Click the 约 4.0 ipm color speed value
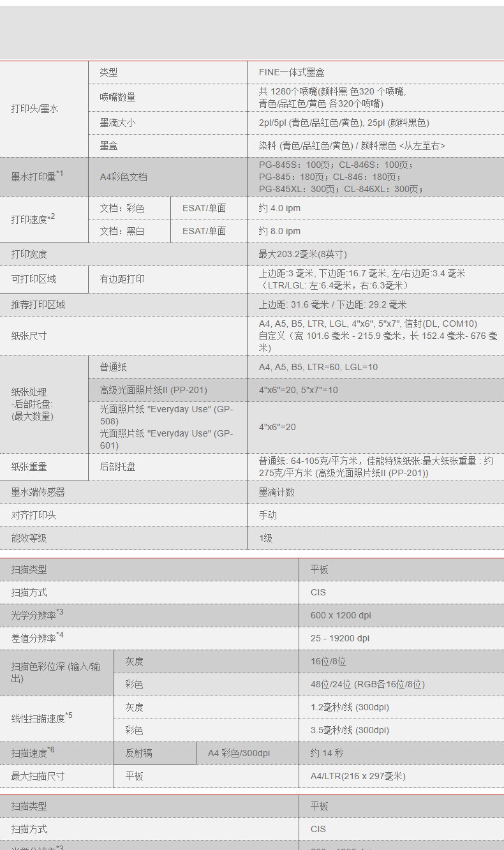Image resolution: width=504 pixels, height=850 pixels. click(x=279, y=208)
